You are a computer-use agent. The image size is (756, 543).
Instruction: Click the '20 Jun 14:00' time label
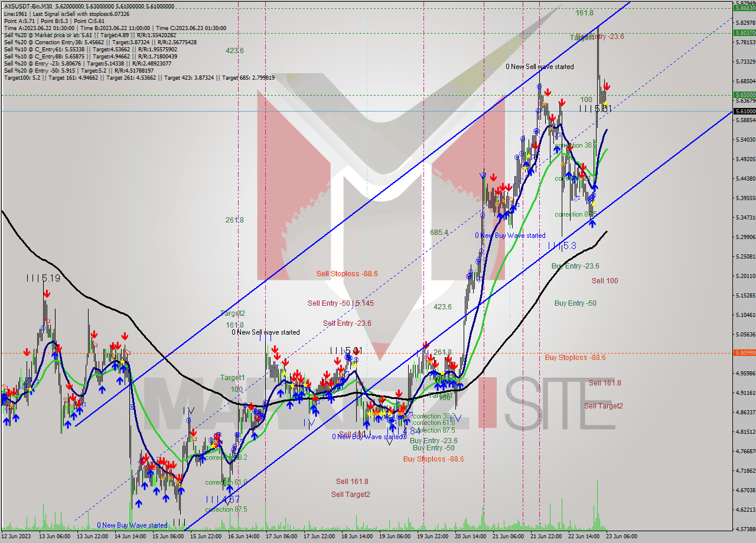pyautogui.click(x=470, y=537)
